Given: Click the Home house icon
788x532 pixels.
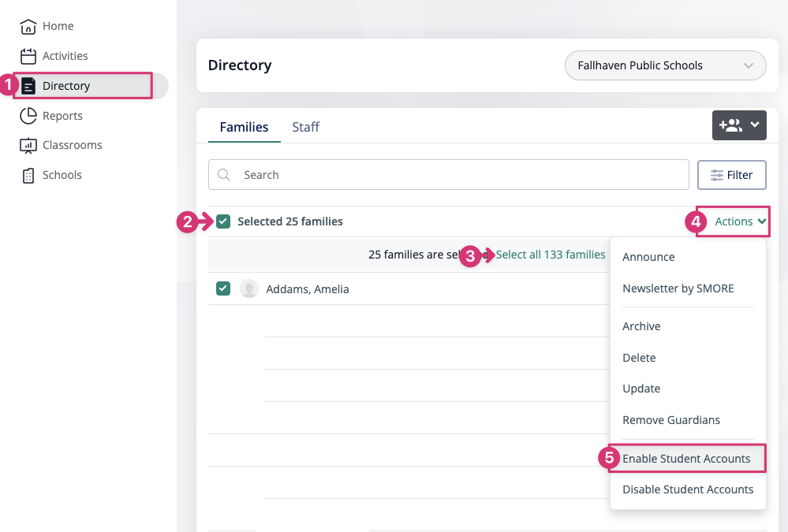Looking at the screenshot, I should click(28, 27).
